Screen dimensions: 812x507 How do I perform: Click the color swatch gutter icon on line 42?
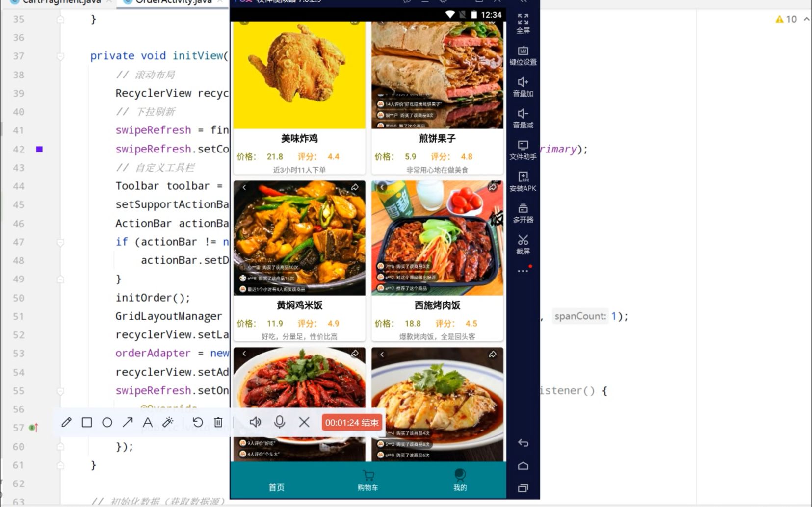(x=39, y=149)
